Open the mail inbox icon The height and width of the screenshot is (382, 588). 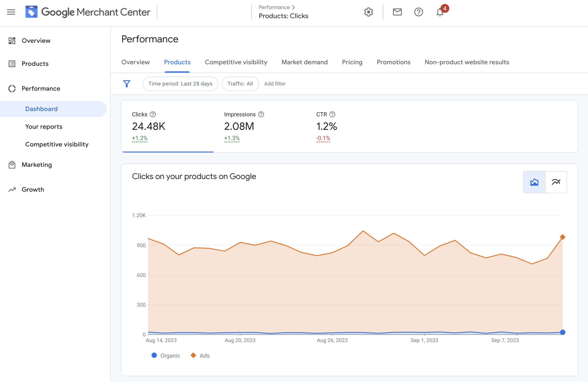pos(397,12)
